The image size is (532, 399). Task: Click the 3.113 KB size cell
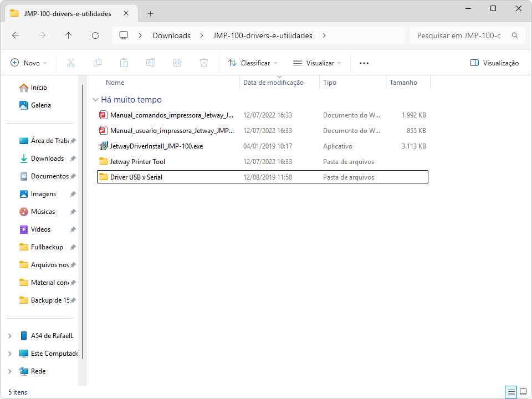click(413, 146)
